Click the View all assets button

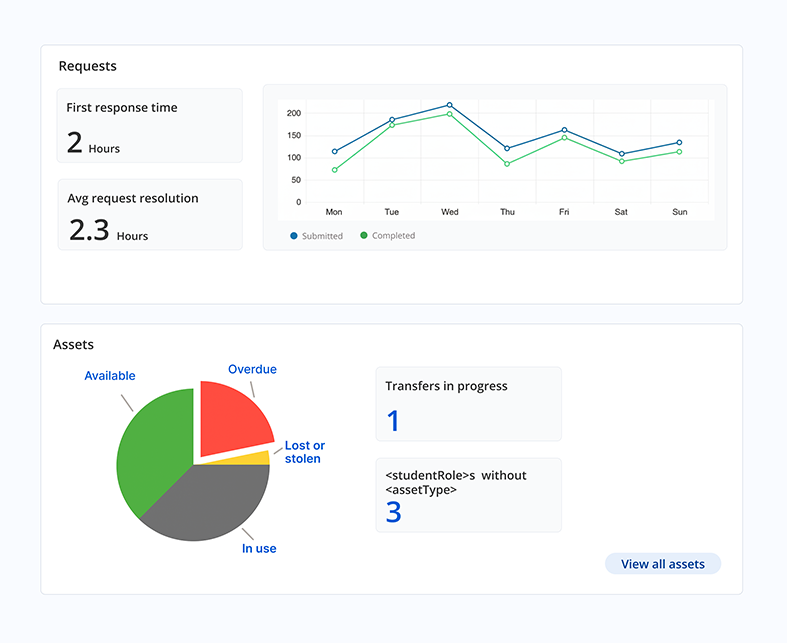[x=662, y=564]
